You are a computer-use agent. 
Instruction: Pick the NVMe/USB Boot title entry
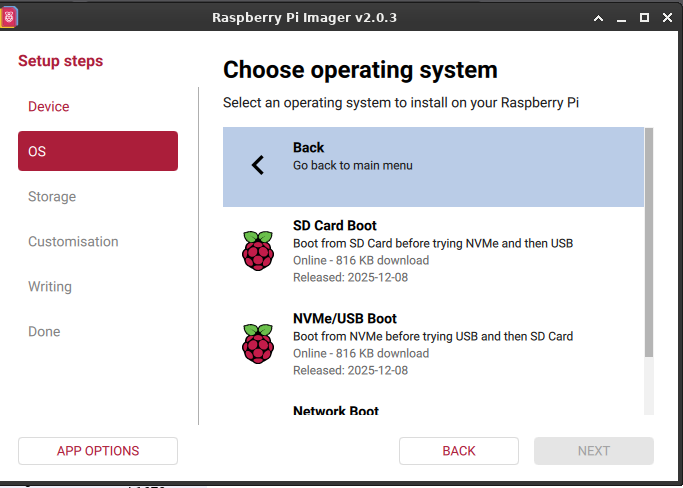pos(345,319)
